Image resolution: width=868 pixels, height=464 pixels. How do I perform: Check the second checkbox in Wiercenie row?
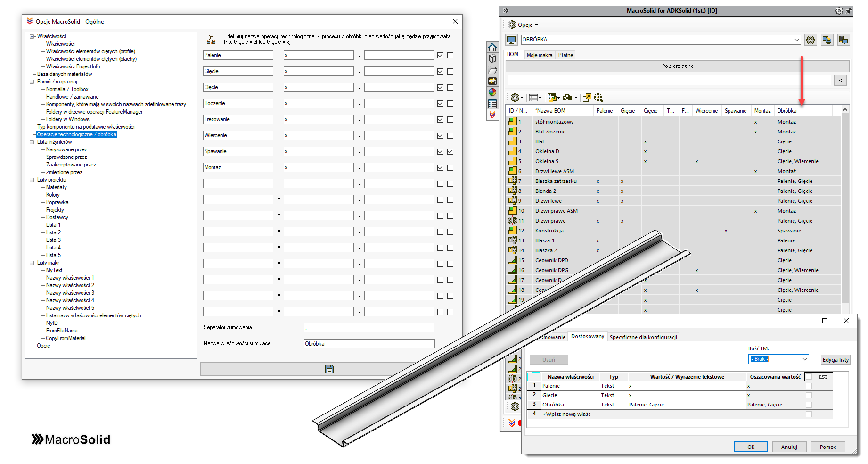point(450,135)
